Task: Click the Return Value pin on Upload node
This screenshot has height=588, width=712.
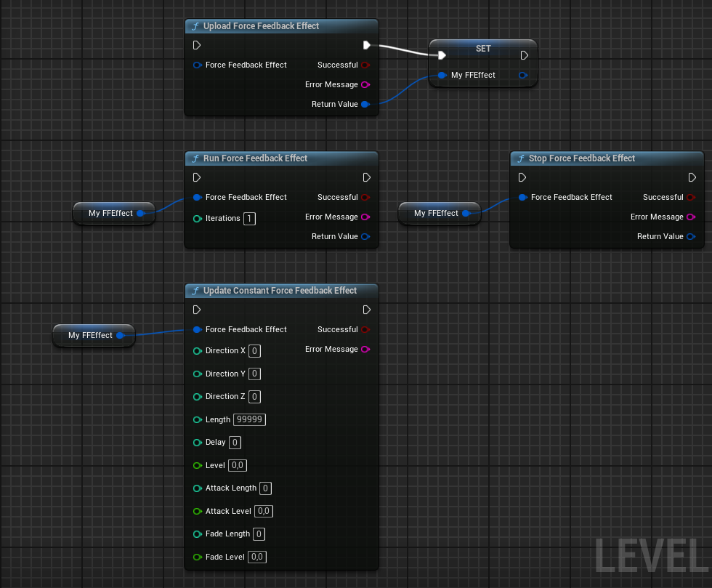Action: [365, 104]
